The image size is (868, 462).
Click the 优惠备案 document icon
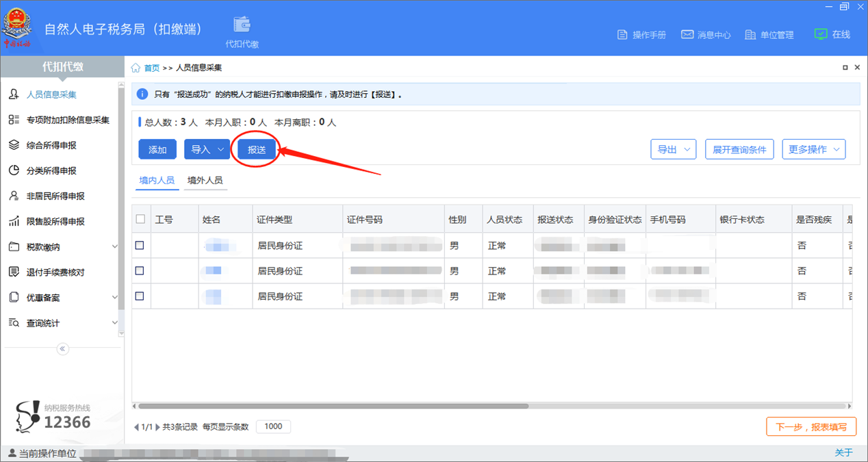click(x=14, y=297)
